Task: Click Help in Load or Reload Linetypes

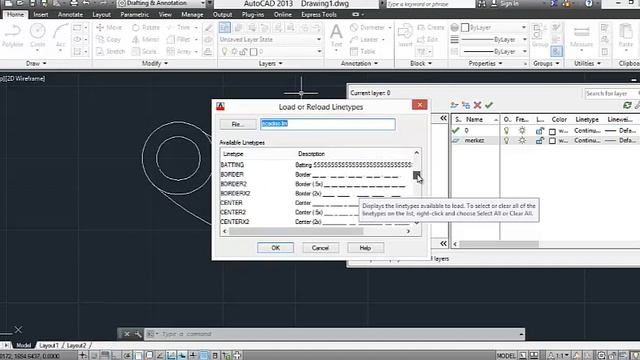Action: pos(365,248)
